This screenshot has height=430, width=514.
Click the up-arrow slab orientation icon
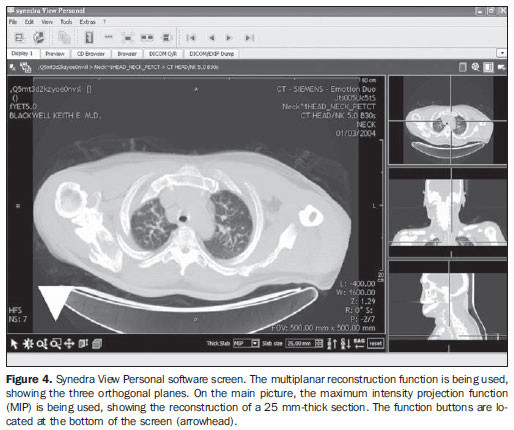[x=332, y=344]
